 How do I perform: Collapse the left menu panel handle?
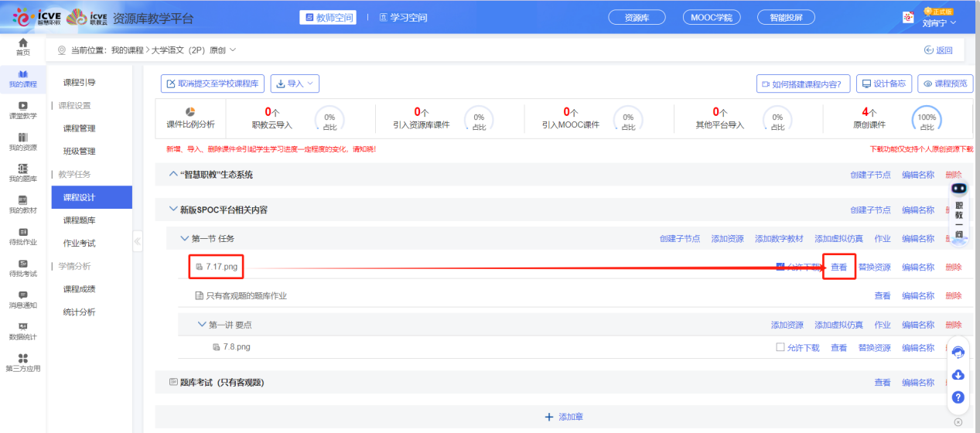click(x=138, y=241)
